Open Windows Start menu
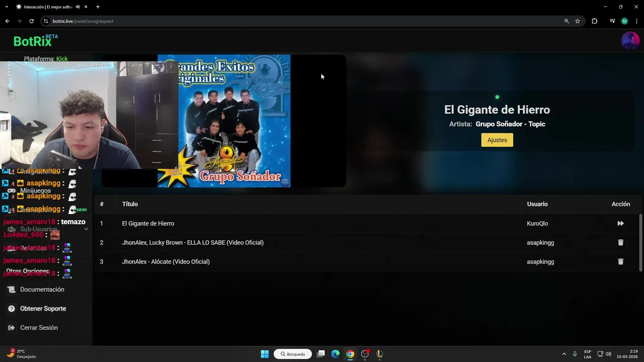Image resolution: width=644 pixels, height=362 pixels. (x=265, y=354)
